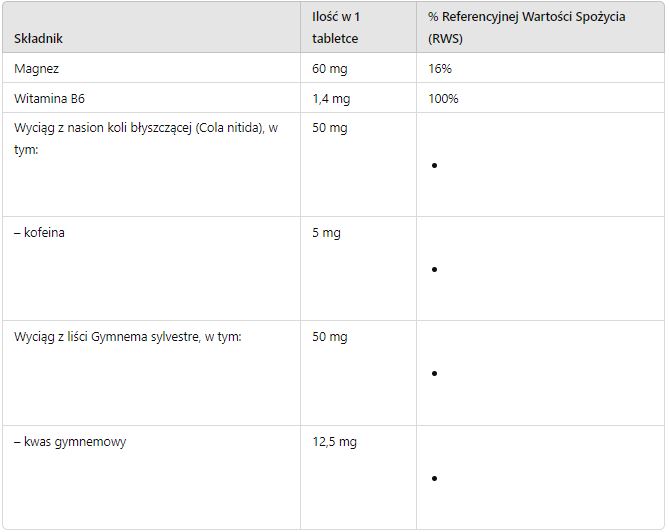Screen dimensions: 669x532
Task: Select the "– kwas gymnemowy" ingredient cell
Action: (70, 441)
